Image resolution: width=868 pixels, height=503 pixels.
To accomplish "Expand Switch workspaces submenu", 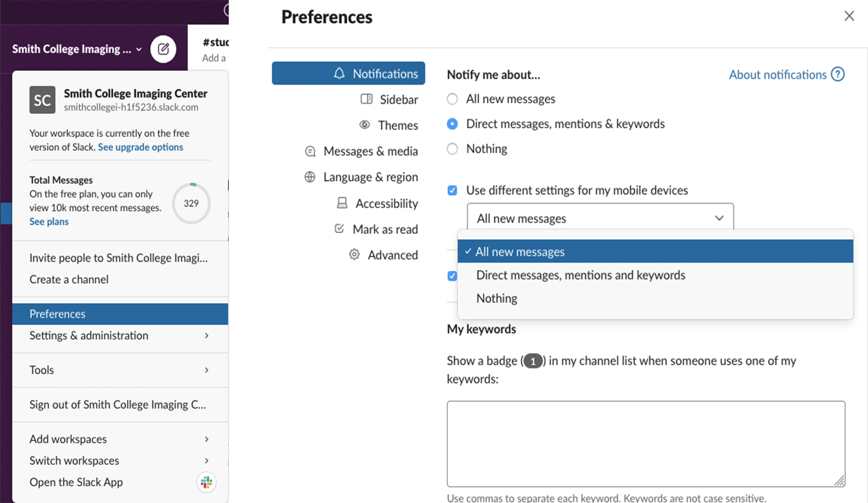I will tap(120, 461).
